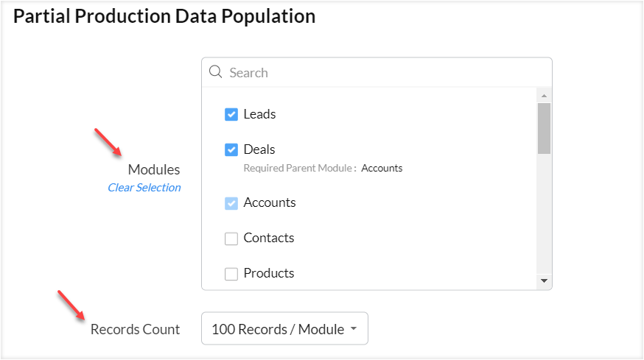This screenshot has height=360, width=644.
Task: Click the scrollbar track below the thumb
Action: point(544,221)
